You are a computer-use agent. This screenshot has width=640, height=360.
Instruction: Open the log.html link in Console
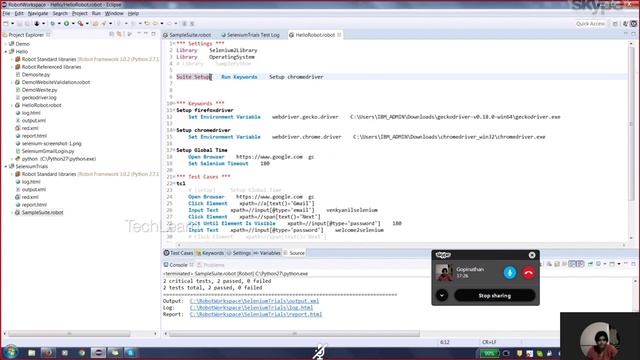tap(251, 308)
